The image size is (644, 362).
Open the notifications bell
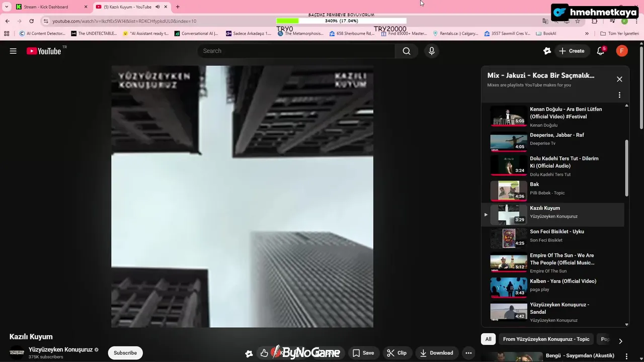coord(601,51)
